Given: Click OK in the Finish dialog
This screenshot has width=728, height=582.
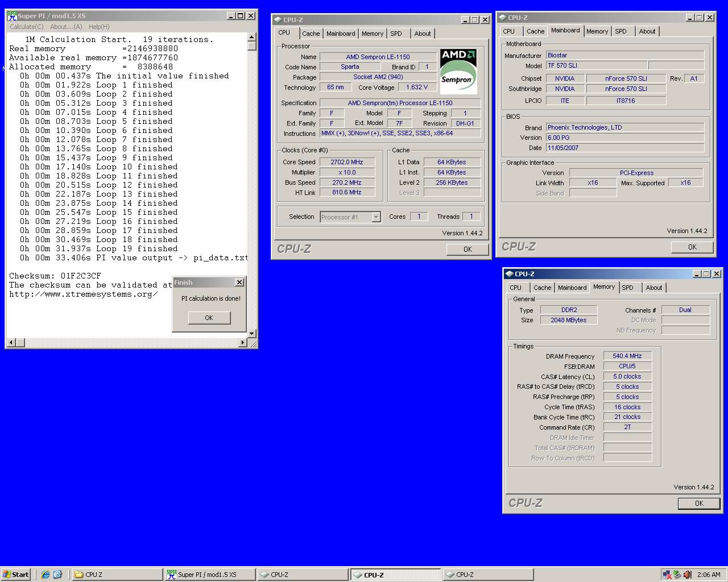Looking at the screenshot, I should click(209, 318).
